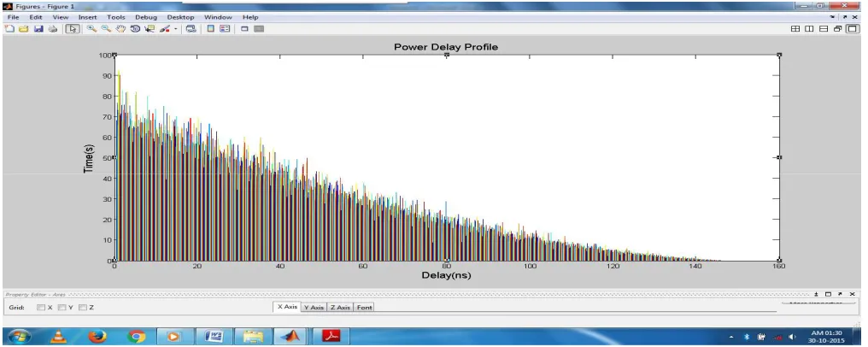
Task: Open the figure panel actions menu arrow
Action: tap(832, 17)
